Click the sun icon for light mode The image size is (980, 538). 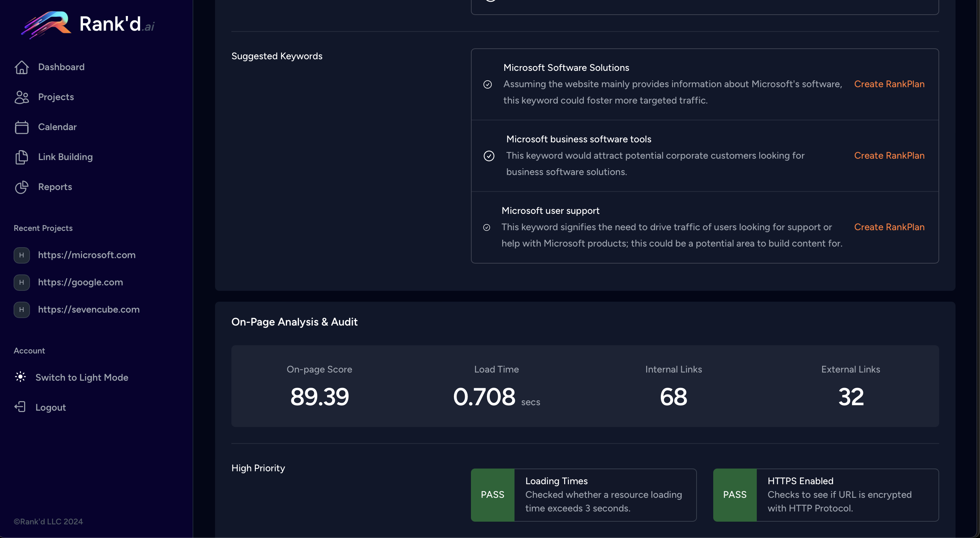click(20, 377)
